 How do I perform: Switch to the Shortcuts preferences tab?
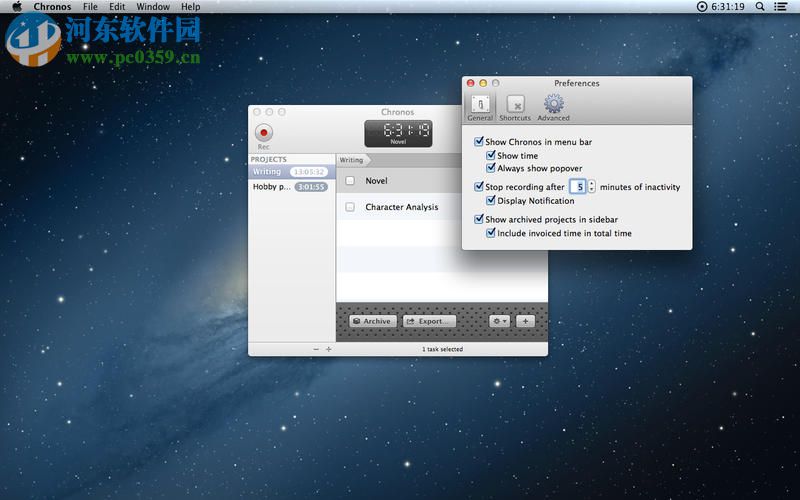click(x=515, y=108)
